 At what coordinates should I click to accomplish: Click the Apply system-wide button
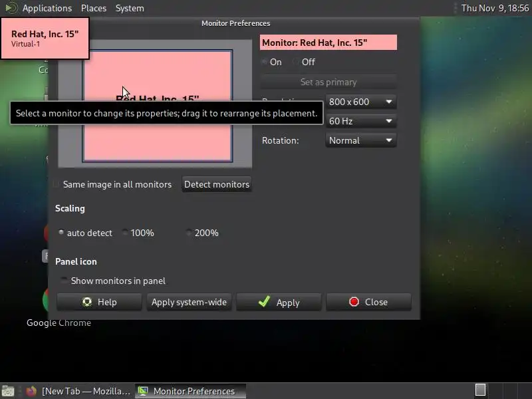[189, 302]
